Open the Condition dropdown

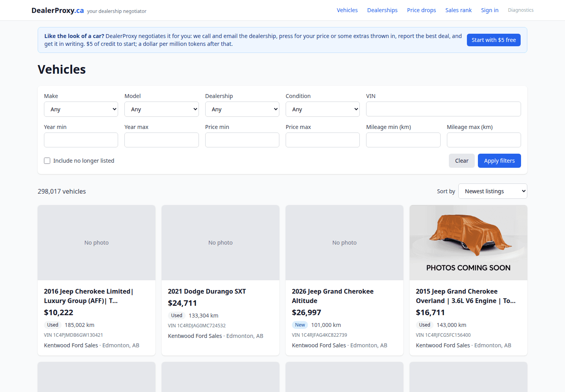pos(323,109)
